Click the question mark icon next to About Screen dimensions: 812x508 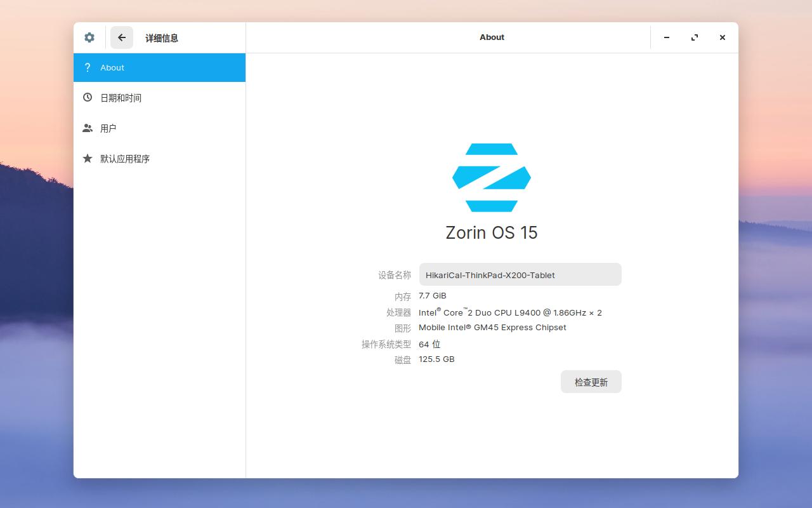(x=88, y=67)
